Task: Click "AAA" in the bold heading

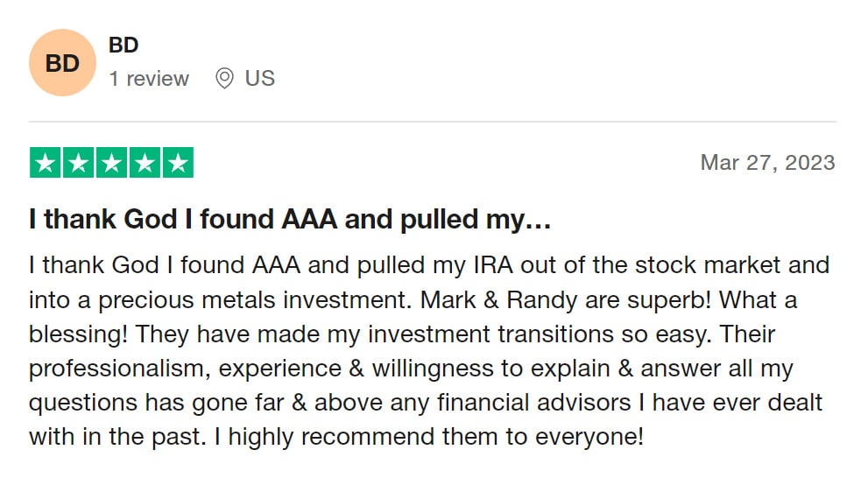Action: (309, 219)
